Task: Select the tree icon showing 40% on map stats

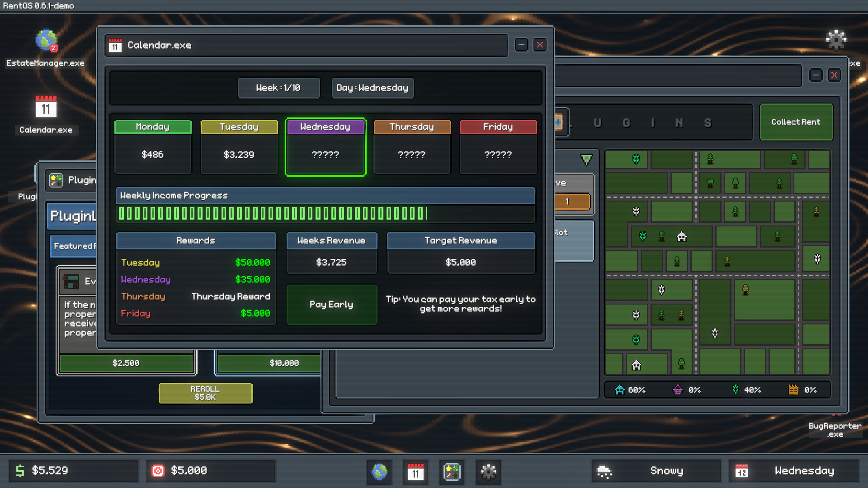Action: [x=736, y=389]
